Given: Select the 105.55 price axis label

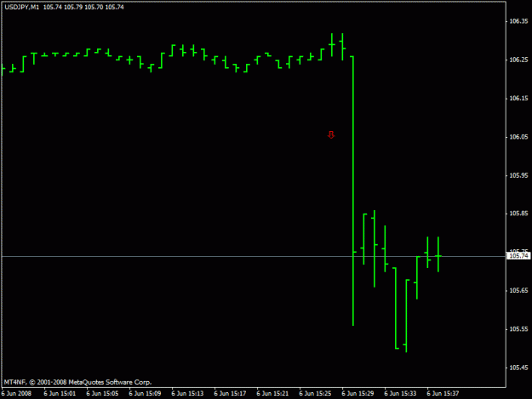Looking at the screenshot, I should pyautogui.click(x=518, y=329).
